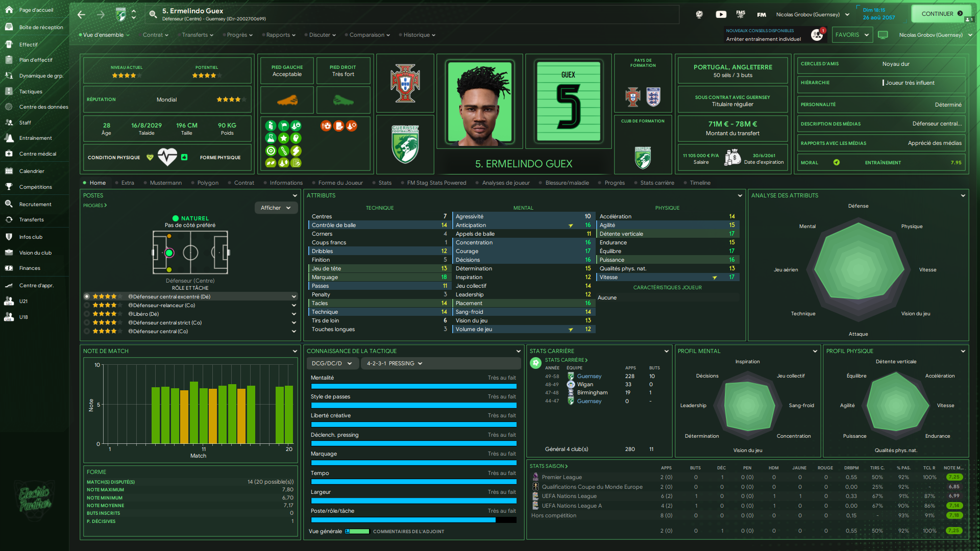
Task: Select Défenseur central excentré role radio
Action: [87, 296]
